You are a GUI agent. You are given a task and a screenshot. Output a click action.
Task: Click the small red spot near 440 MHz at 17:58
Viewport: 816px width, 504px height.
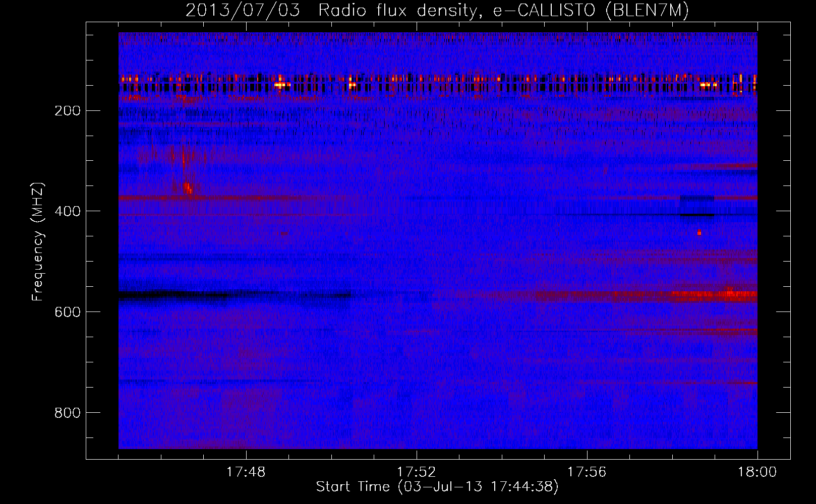tap(699, 232)
